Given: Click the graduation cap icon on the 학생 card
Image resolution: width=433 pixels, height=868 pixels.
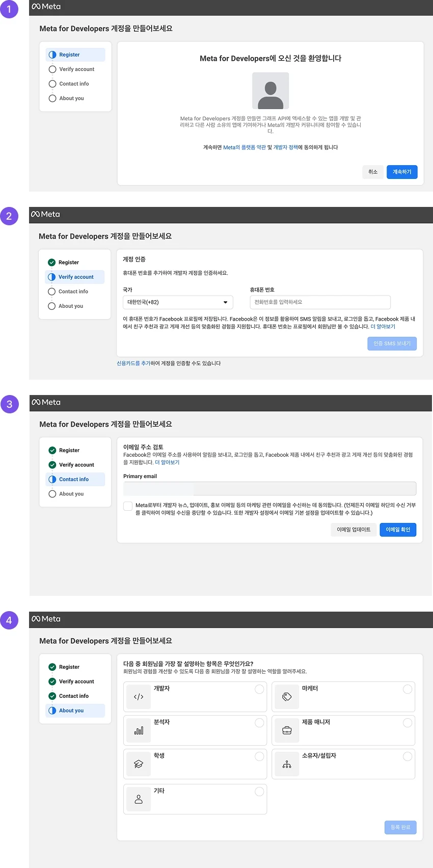Looking at the screenshot, I should click(x=139, y=764).
